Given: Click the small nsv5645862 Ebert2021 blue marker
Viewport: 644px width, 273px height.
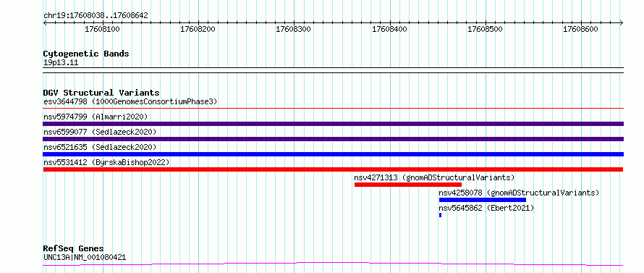Looking at the screenshot, I should click(x=440, y=215).
